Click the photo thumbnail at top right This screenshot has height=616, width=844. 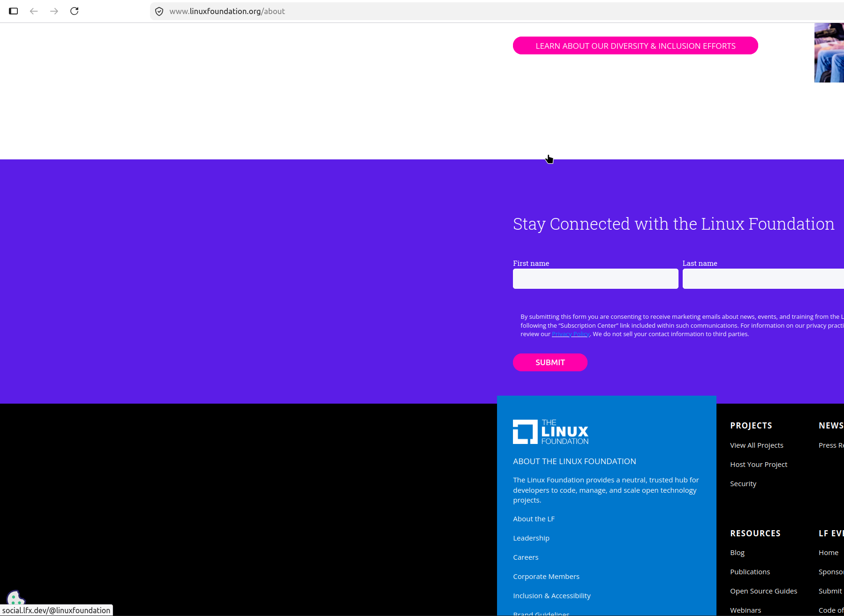pos(829,53)
